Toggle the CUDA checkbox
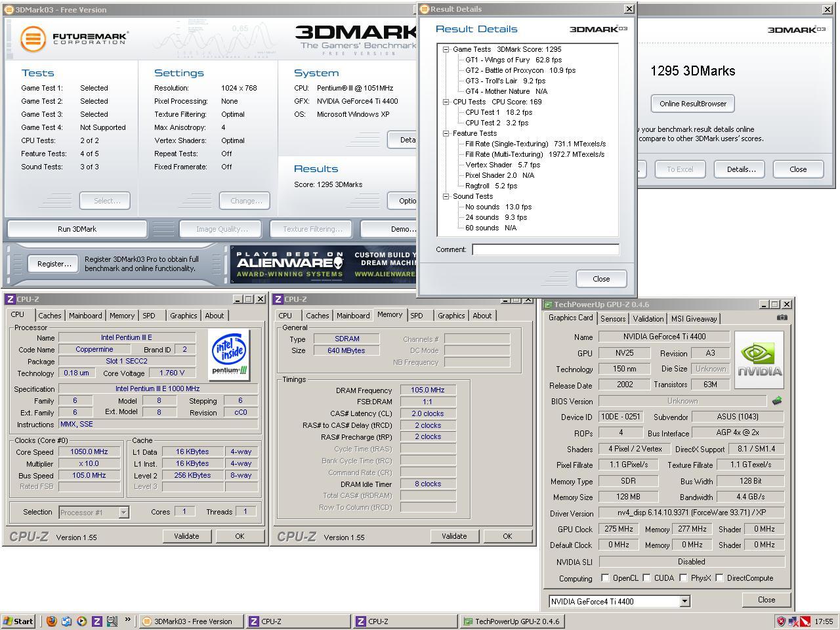This screenshot has height=630, width=840. tap(647, 578)
